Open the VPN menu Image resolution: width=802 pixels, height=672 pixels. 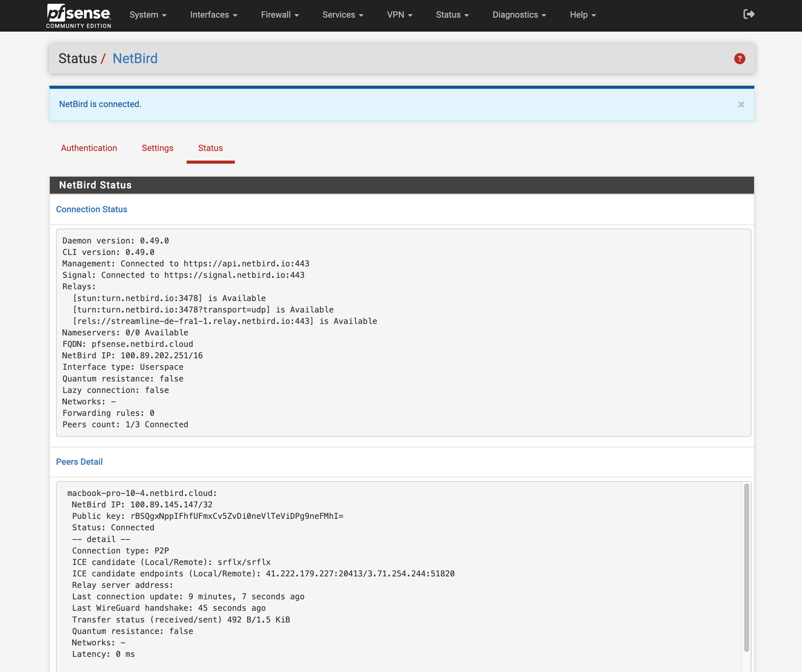tap(399, 15)
